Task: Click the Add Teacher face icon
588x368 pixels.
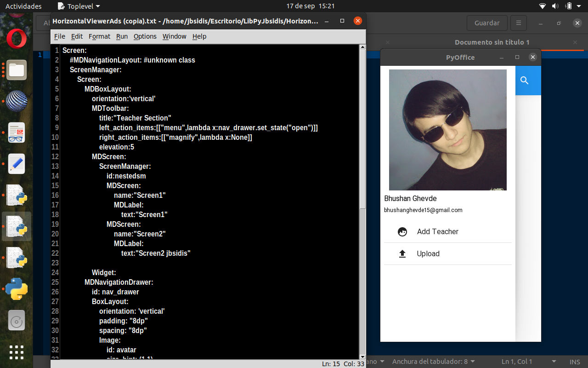Action: (402, 232)
